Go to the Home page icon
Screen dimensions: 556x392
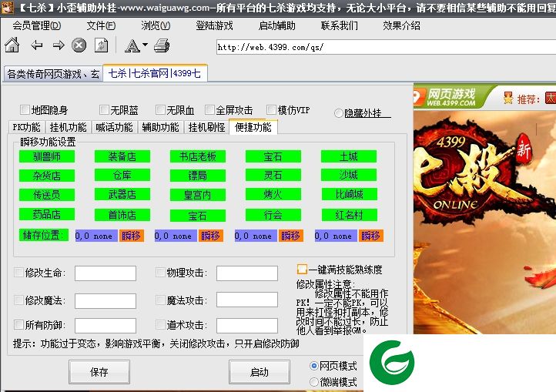pos(12,45)
